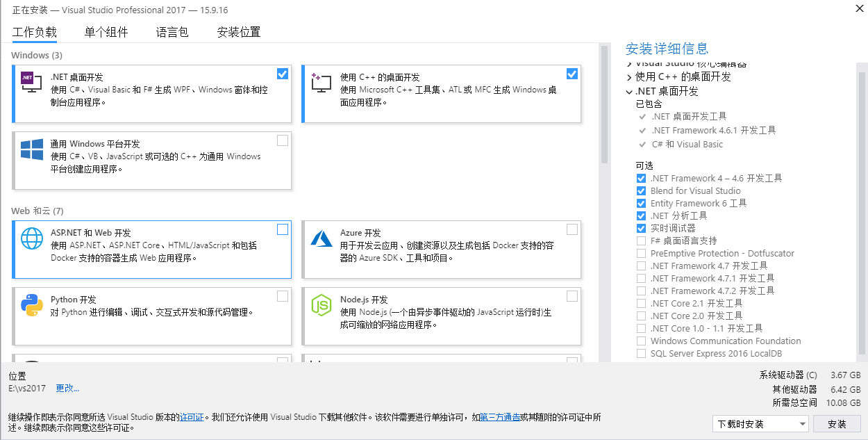Open the 第三方通告 notices link
Screen dimensions: 868x440
coord(500,417)
